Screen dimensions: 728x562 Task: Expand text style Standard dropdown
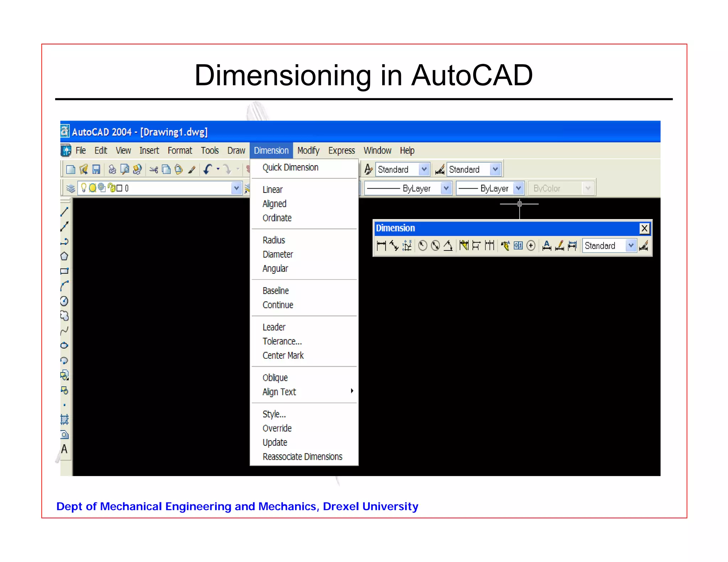424,169
